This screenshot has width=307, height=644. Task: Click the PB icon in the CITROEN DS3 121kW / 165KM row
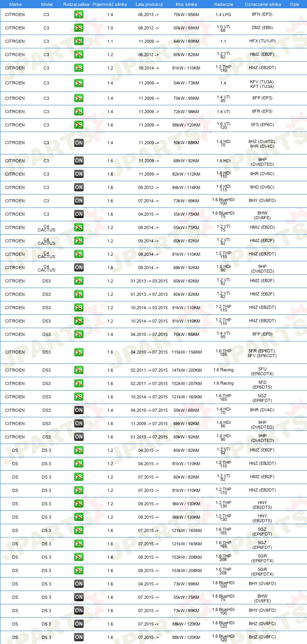coord(79,397)
